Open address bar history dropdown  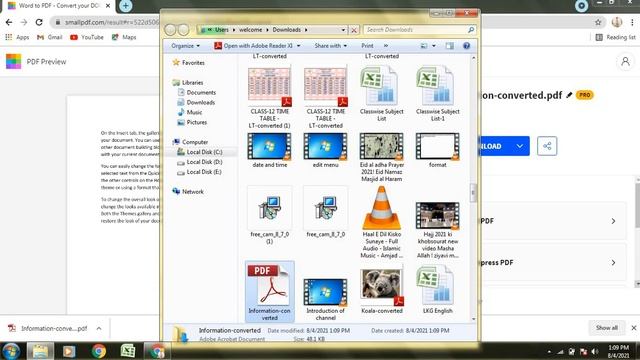click(x=343, y=30)
